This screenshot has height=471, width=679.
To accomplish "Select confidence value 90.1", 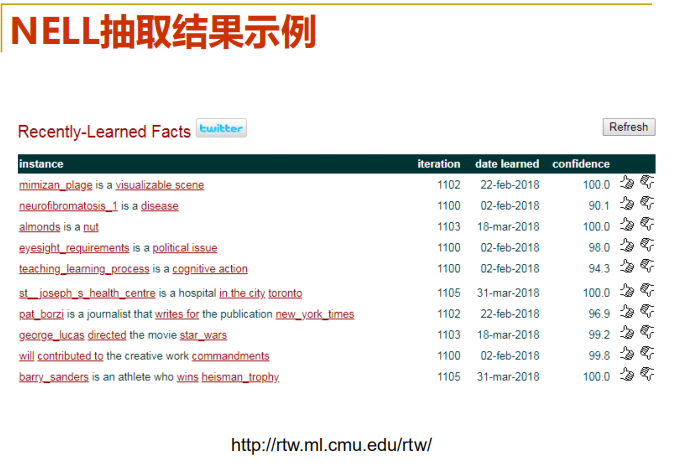I will coord(599,206).
